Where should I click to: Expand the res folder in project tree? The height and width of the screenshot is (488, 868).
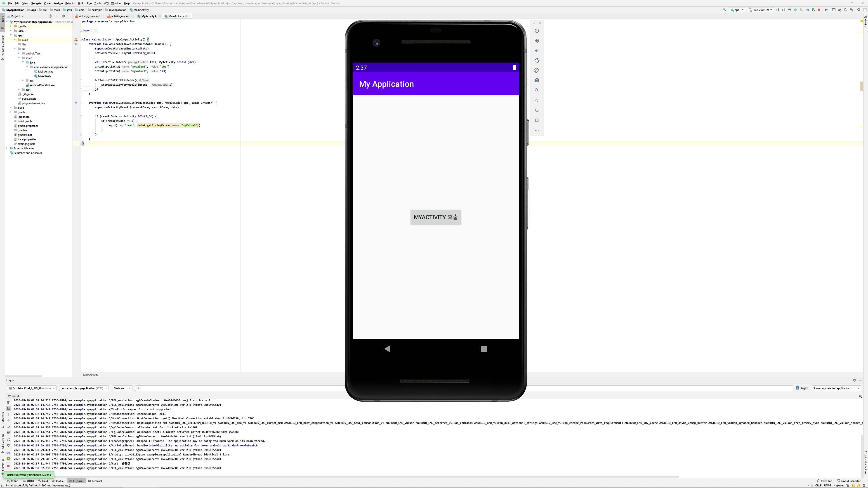click(x=23, y=80)
